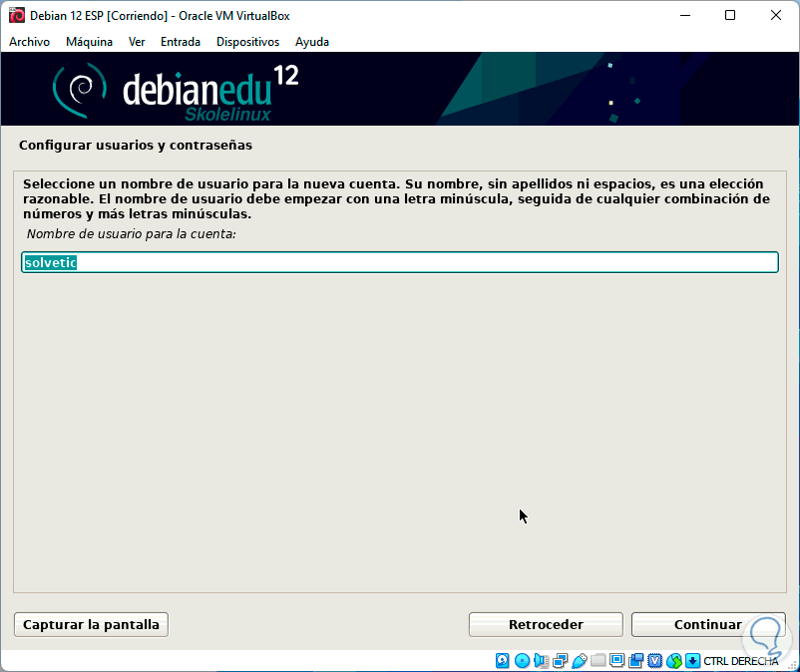Image resolution: width=800 pixels, height=672 pixels.
Task: Open the Ver menu
Action: coord(137,42)
